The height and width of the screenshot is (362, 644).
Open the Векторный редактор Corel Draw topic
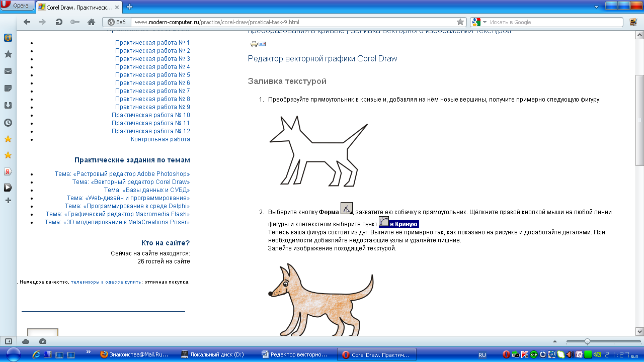point(131,182)
